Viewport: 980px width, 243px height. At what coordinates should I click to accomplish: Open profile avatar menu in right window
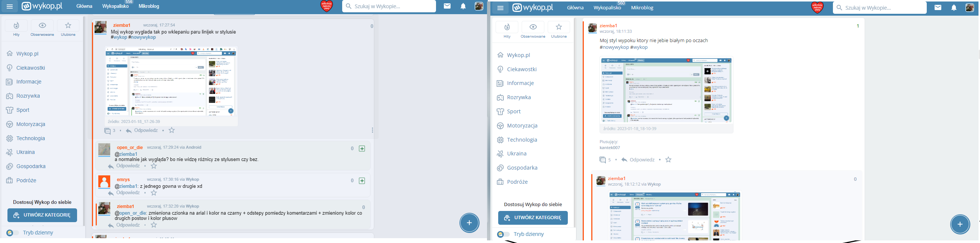[x=970, y=7]
